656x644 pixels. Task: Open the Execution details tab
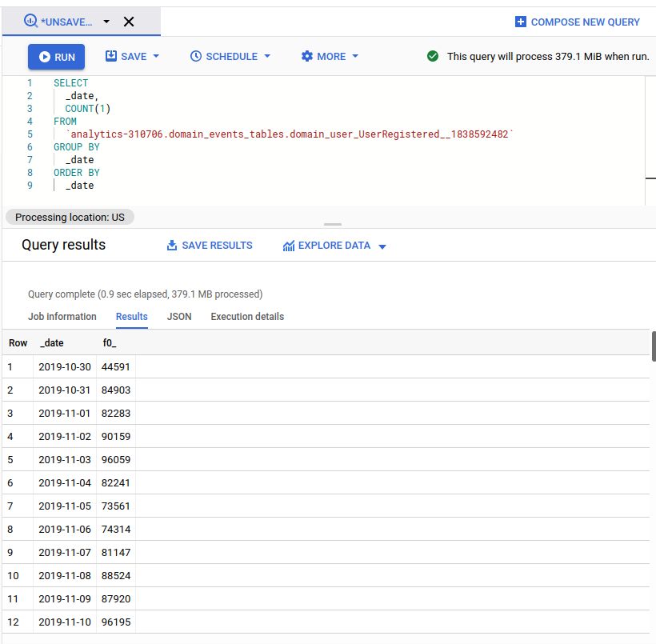(247, 317)
